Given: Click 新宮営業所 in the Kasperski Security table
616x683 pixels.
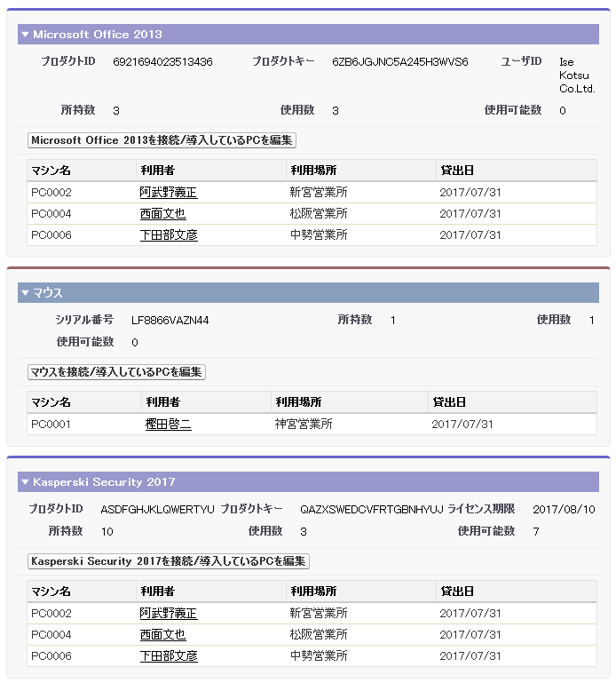Looking at the screenshot, I should 319,614.
